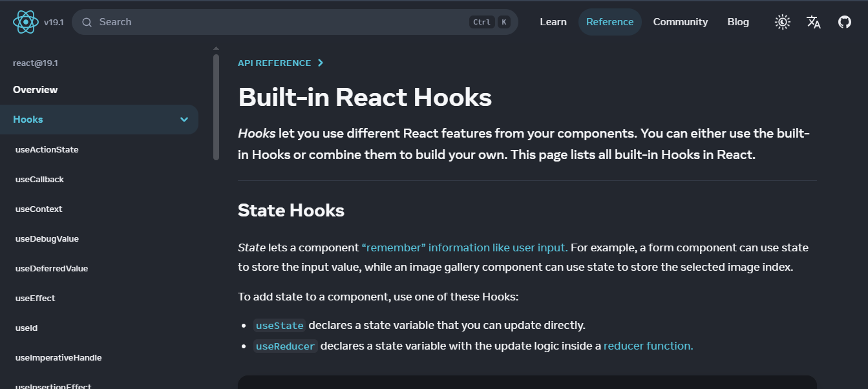Open the Blog tab
Image resolution: width=868 pixels, height=389 pixels.
click(x=738, y=22)
